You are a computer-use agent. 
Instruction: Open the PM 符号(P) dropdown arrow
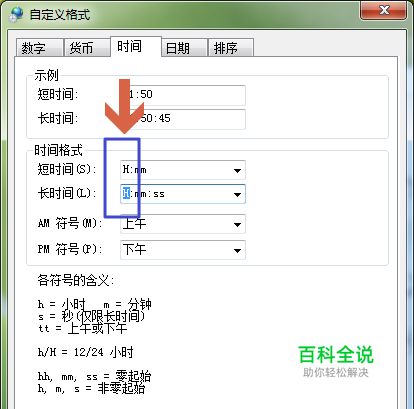[x=237, y=250]
